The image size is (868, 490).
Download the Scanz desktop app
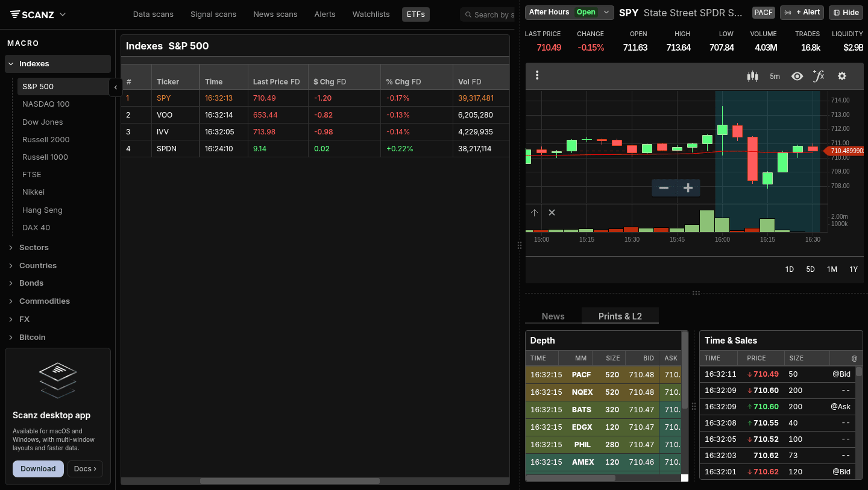(38, 469)
